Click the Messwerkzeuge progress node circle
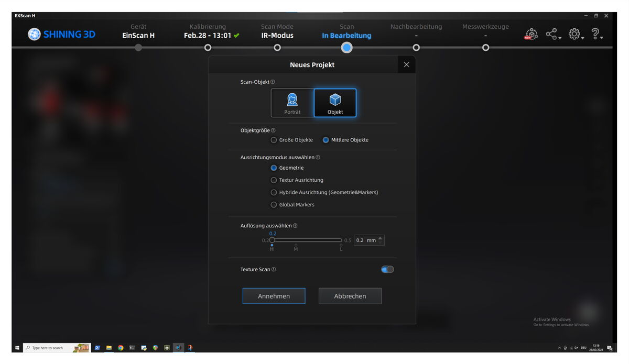The width and height of the screenshot is (629, 364). pyautogui.click(x=486, y=48)
